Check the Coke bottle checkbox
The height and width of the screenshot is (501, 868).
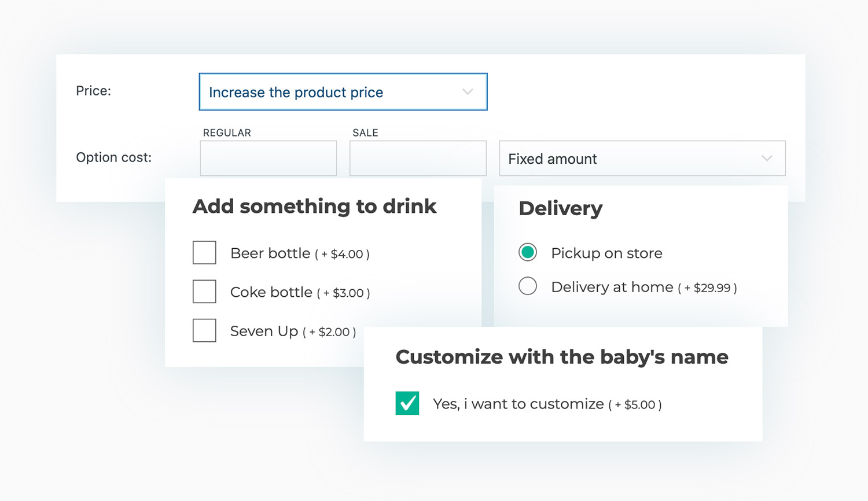[x=204, y=292]
